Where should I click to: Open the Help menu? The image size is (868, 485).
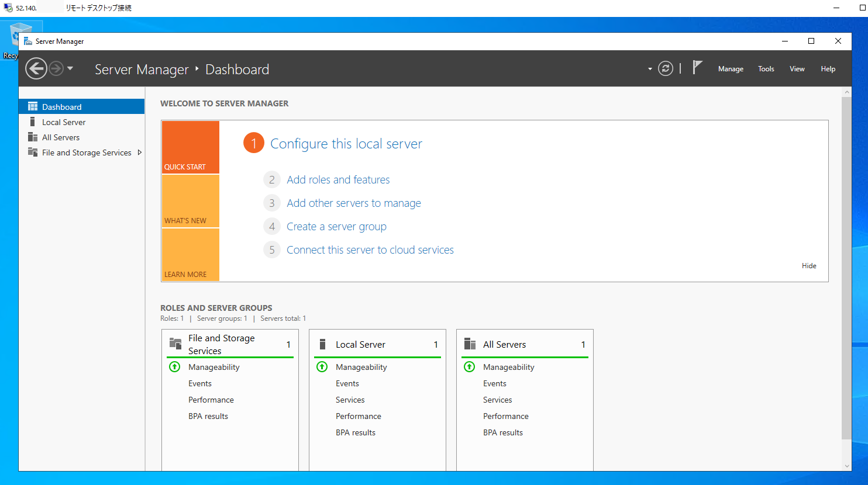click(828, 69)
